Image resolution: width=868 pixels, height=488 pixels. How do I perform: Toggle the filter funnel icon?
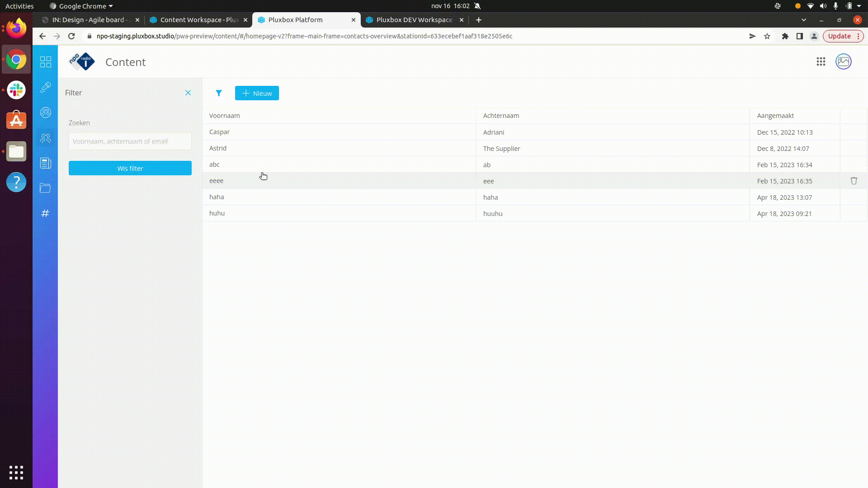219,93
